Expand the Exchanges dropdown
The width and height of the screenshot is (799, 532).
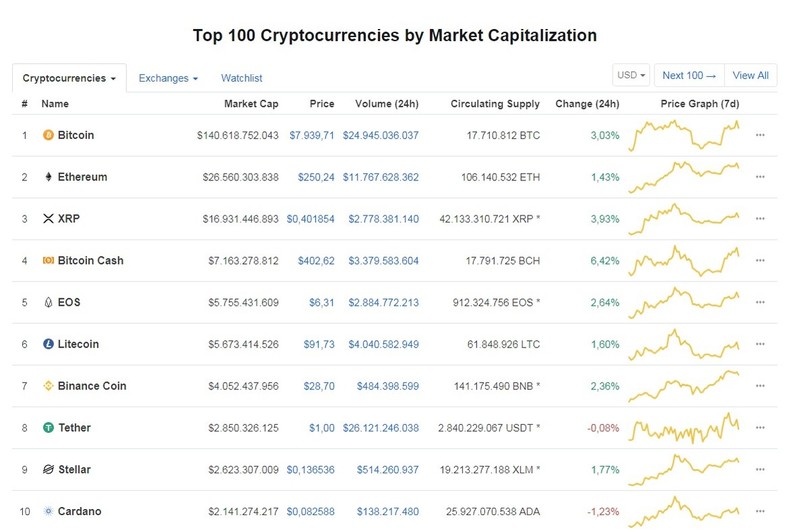coord(168,78)
